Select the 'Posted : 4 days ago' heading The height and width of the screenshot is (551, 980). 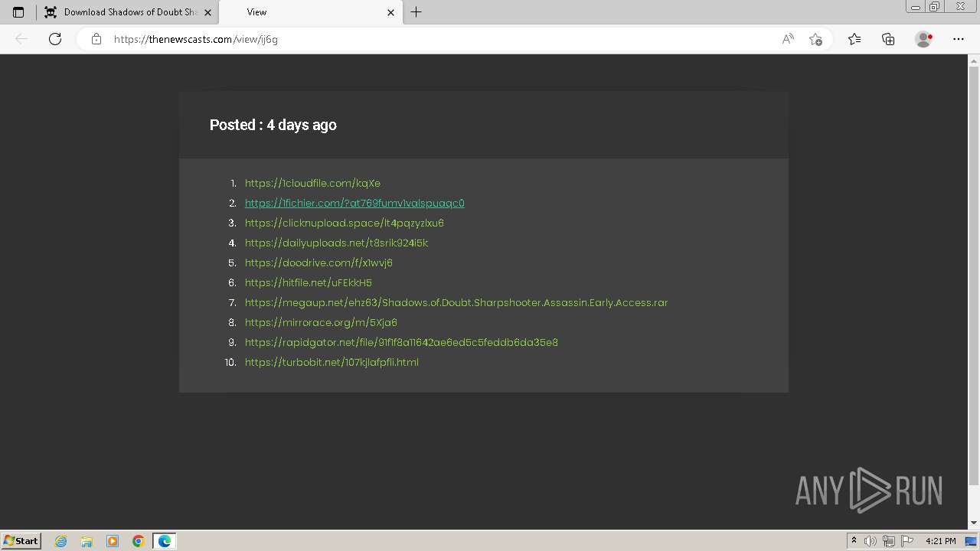tap(273, 125)
